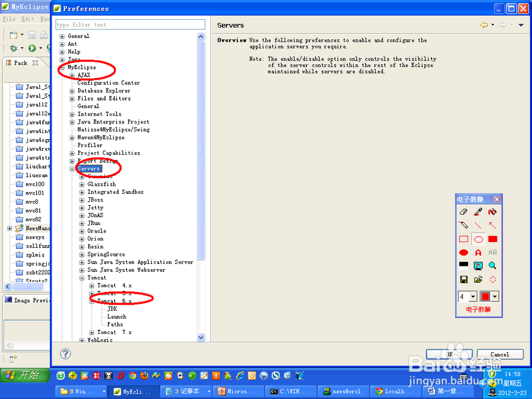
Task: Select the mvc100 project in Package Explorer
Action: coord(35,184)
